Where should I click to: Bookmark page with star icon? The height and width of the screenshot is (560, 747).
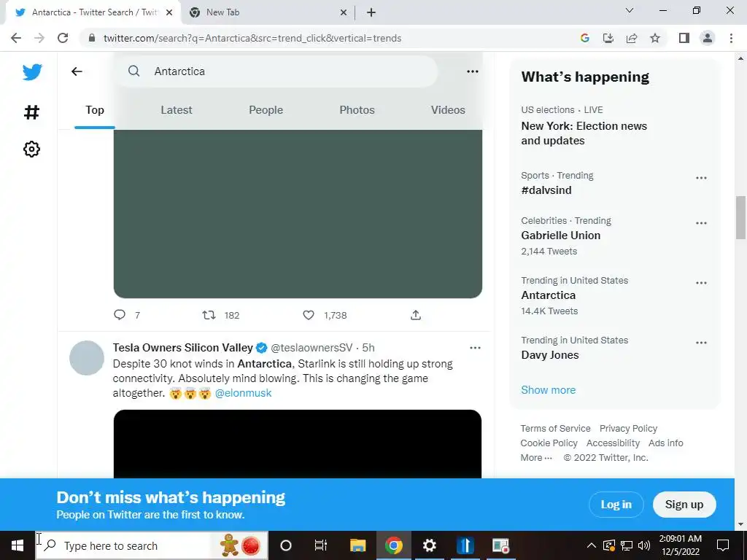pyautogui.click(x=655, y=38)
